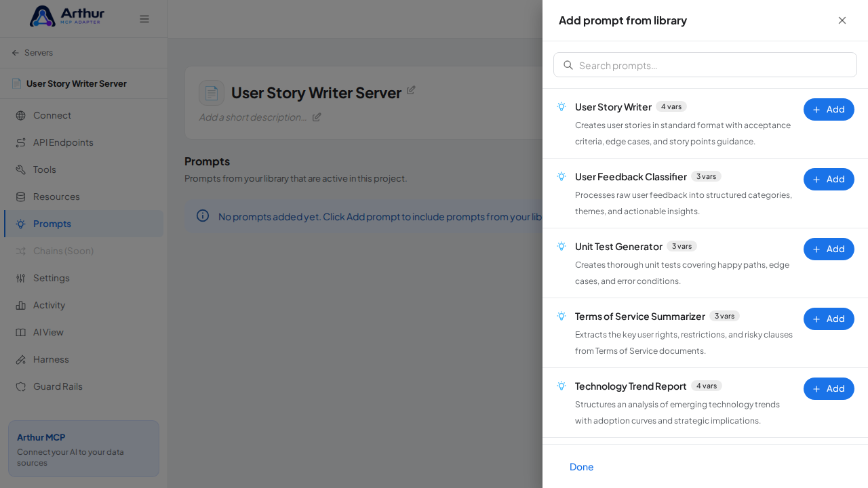Open API Endpoints page
This screenshot has height=488, width=868.
pos(83,142)
